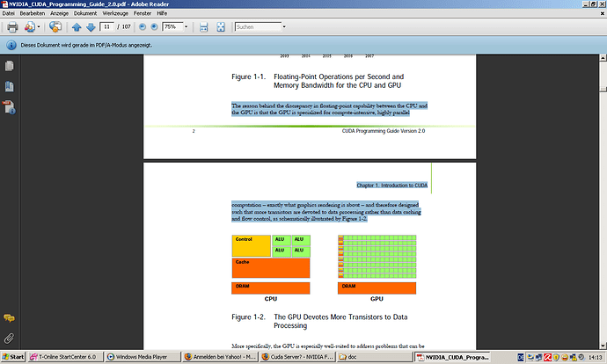Switch to Windows Media Player taskbar button
The image size is (607, 364).
click(143, 357)
